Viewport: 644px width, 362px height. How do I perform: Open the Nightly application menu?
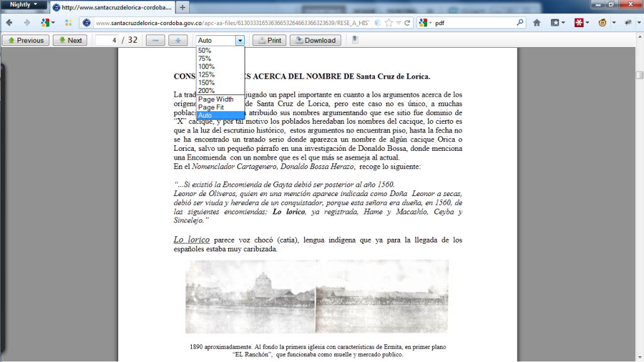click(23, 4)
